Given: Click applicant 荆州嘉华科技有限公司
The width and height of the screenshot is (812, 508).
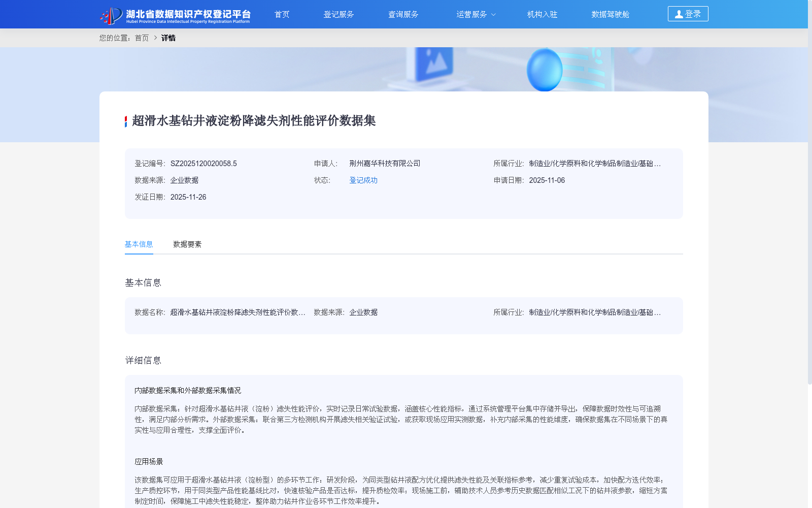Looking at the screenshot, I should [x=385, y=164].
